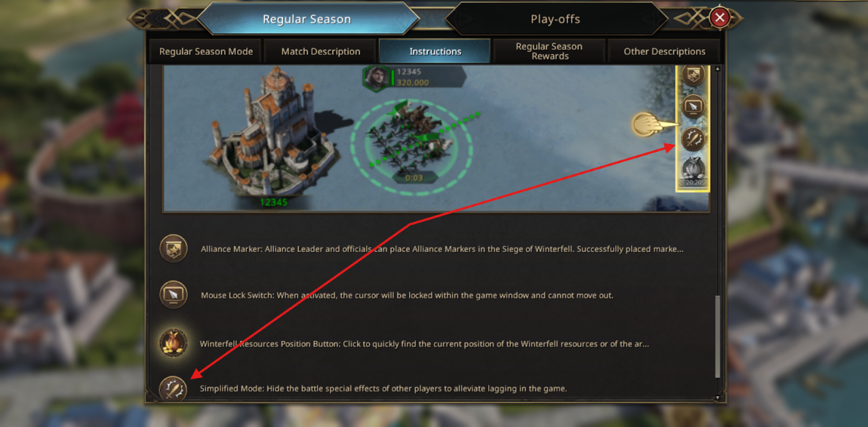This screenshot has height=427, width=868.
Task: Click the resource bag icon at bottom of illustration sidebar
Action: pos(693,171)
